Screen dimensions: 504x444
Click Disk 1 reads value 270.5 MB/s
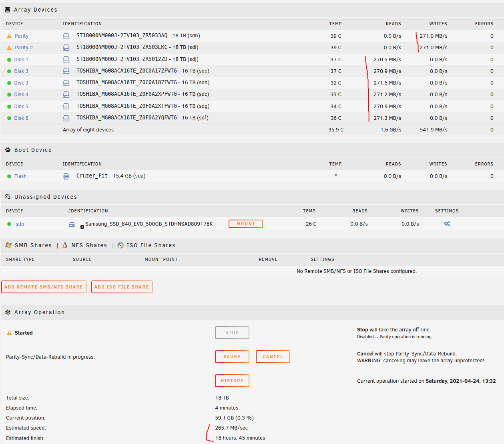coord(388,60)
